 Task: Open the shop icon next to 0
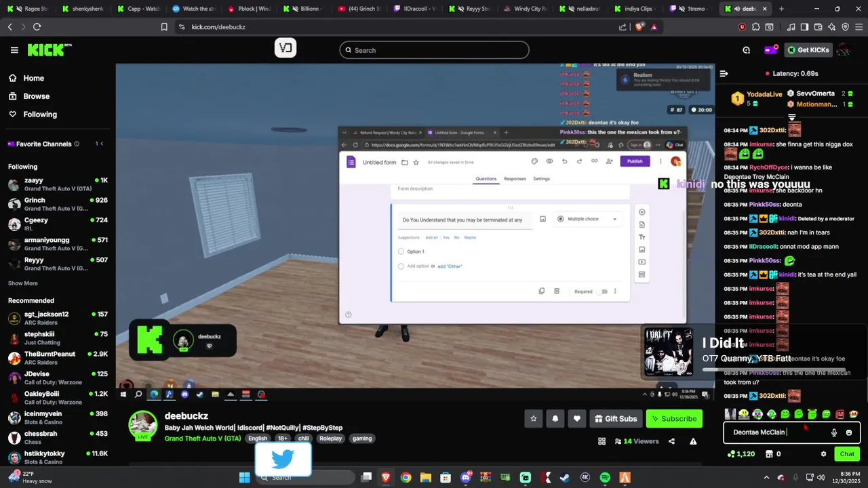coord(770,454)
